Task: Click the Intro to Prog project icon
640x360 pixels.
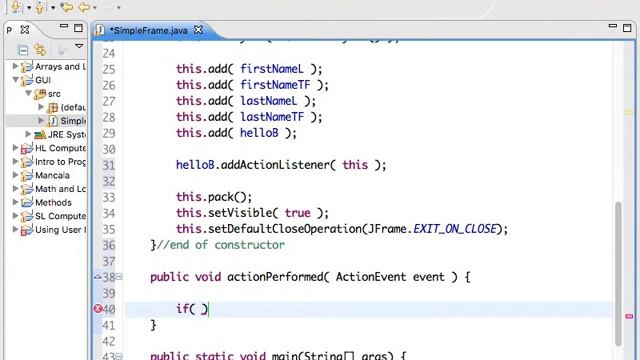Action: 27,162
